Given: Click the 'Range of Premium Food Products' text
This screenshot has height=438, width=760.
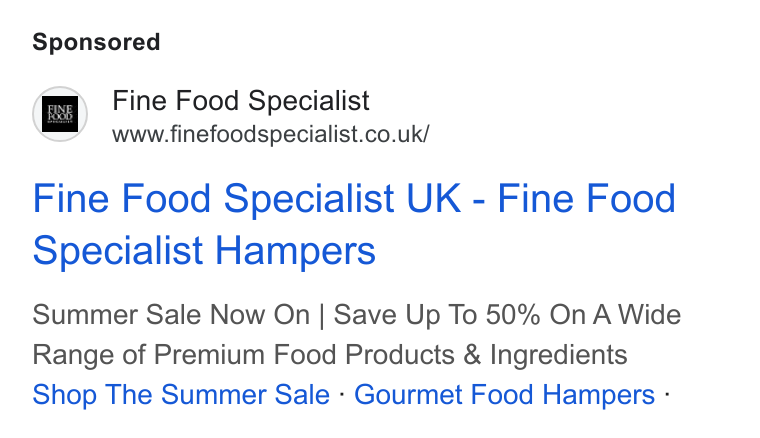Looking at the screenshot, I should [x=243, y=355].
